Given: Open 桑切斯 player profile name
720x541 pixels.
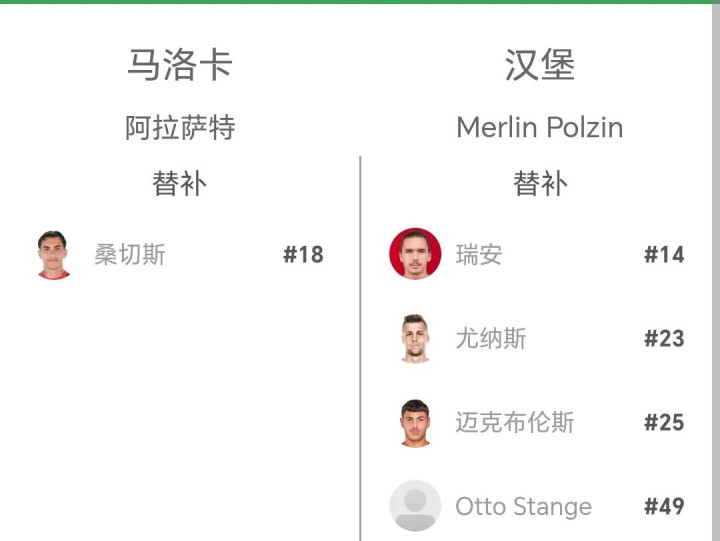Looking at the screenshot, I should click(x=130, y=255).
